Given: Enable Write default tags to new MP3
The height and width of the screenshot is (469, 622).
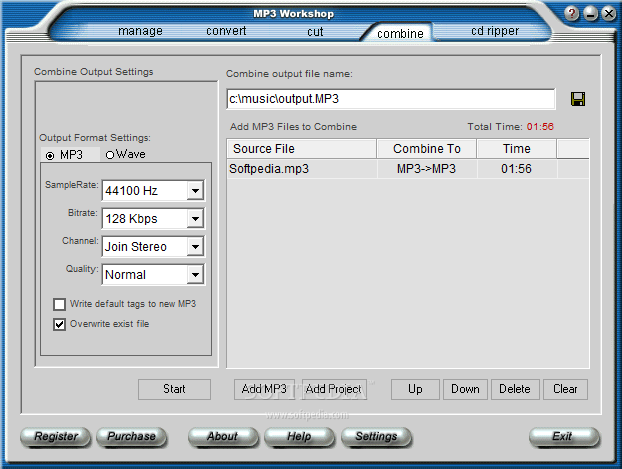Looking at the screenshot, I should point(60,304).
